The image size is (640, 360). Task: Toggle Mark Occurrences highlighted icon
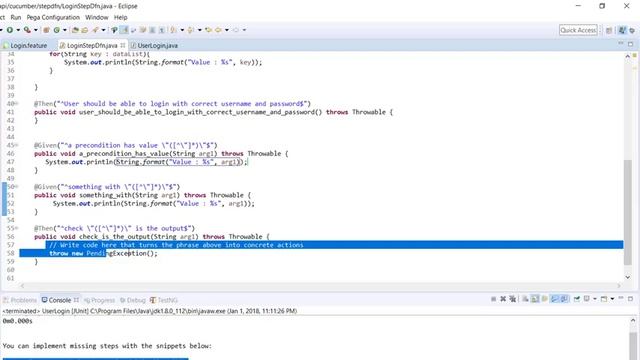(124, 30)
